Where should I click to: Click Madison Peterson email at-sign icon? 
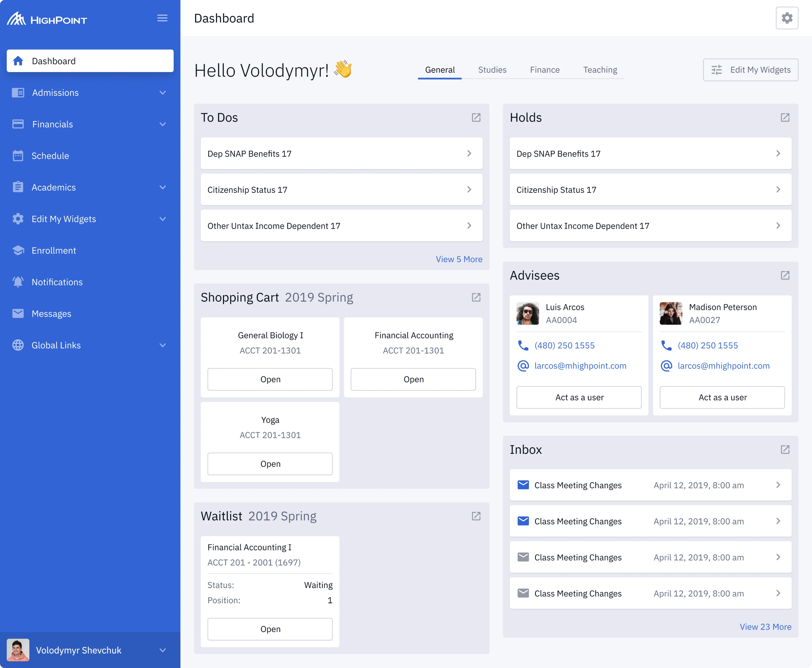coord(666,365)
